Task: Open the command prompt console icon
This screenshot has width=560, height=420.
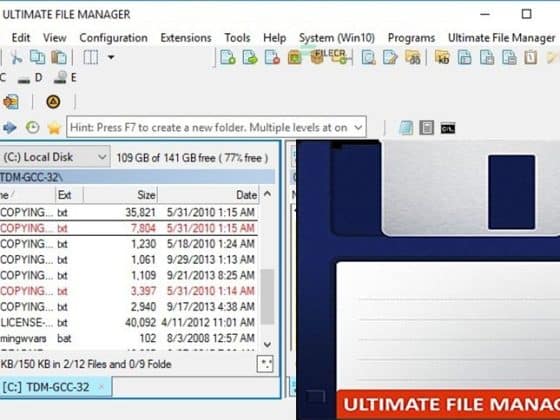Action: pyautogui.click(x=448, y=128)
